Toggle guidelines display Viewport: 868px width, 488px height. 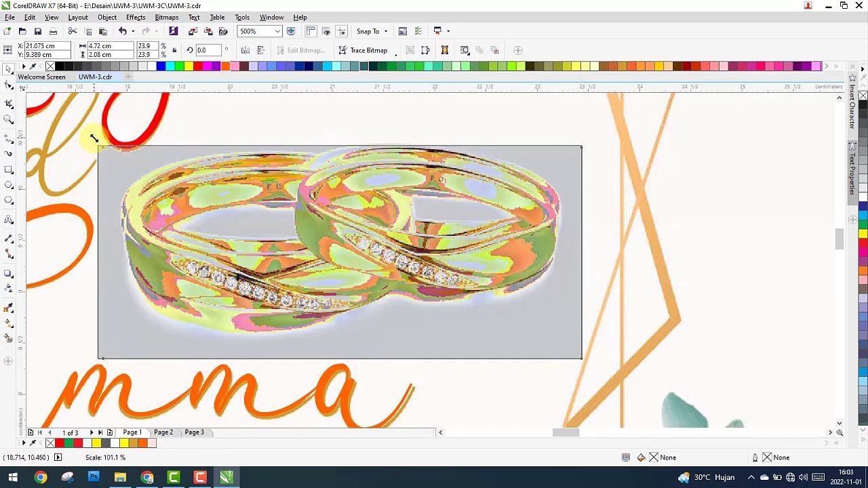click(x=341, y=31)
